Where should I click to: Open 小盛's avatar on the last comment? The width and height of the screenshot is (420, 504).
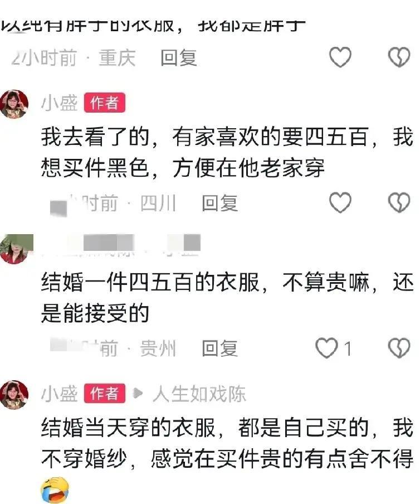pos(14,395)
